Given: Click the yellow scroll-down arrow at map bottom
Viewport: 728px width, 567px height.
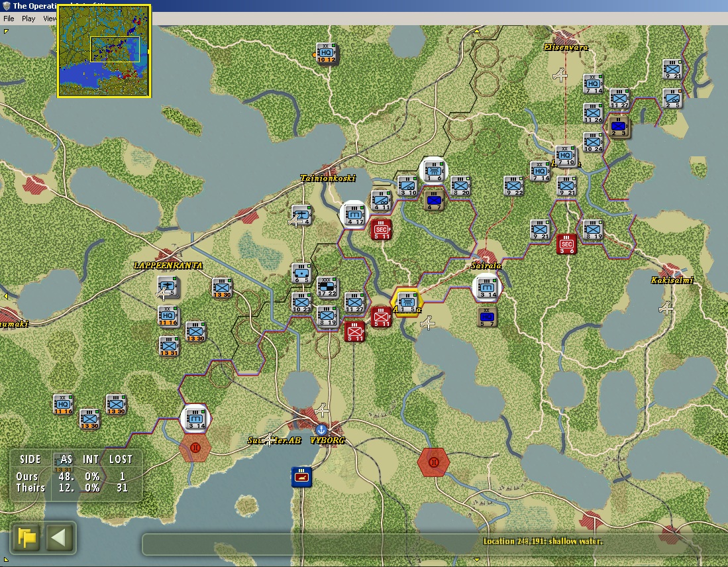Looking at the screenshot, I should [x=476, y=559].
